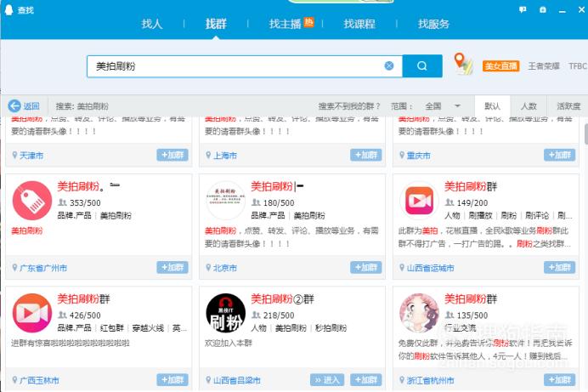Open camera avatar of 149/200 美拍刷粉群
588x392 pixels.
pos(419,201)
